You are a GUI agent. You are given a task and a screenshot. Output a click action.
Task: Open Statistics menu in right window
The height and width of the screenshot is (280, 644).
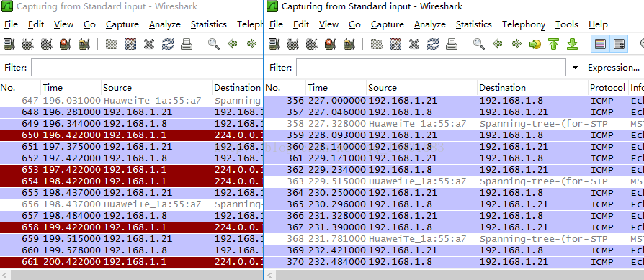[x=474, y=24]
